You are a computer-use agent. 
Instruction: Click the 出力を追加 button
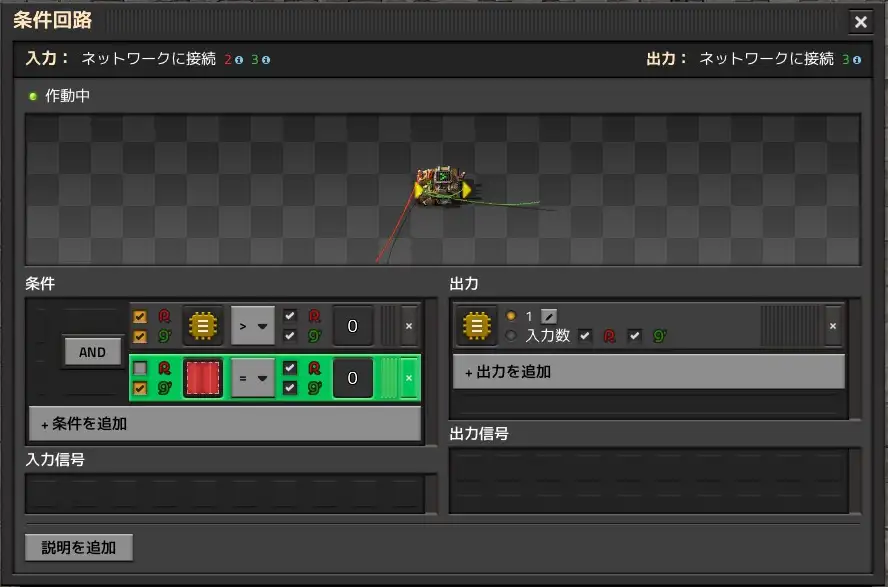click(648, 372)
